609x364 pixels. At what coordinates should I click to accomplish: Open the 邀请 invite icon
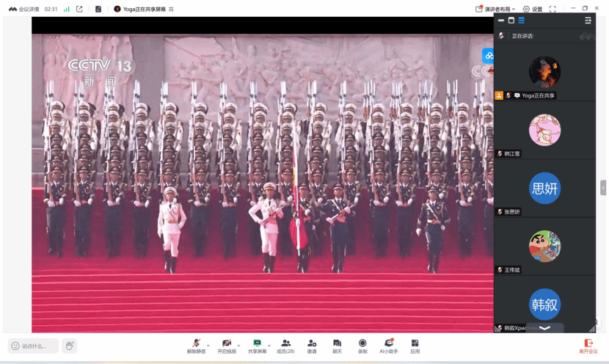tap(312, 346)
